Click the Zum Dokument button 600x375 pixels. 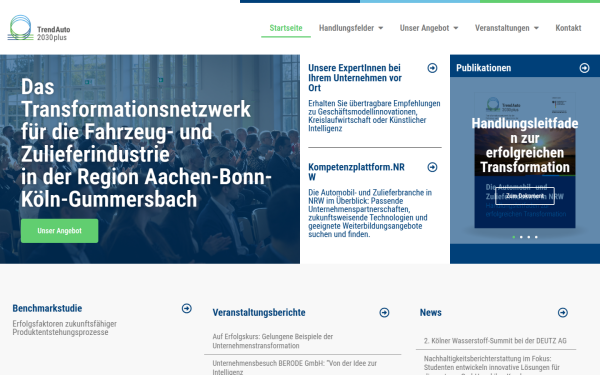tap(525, 196)
